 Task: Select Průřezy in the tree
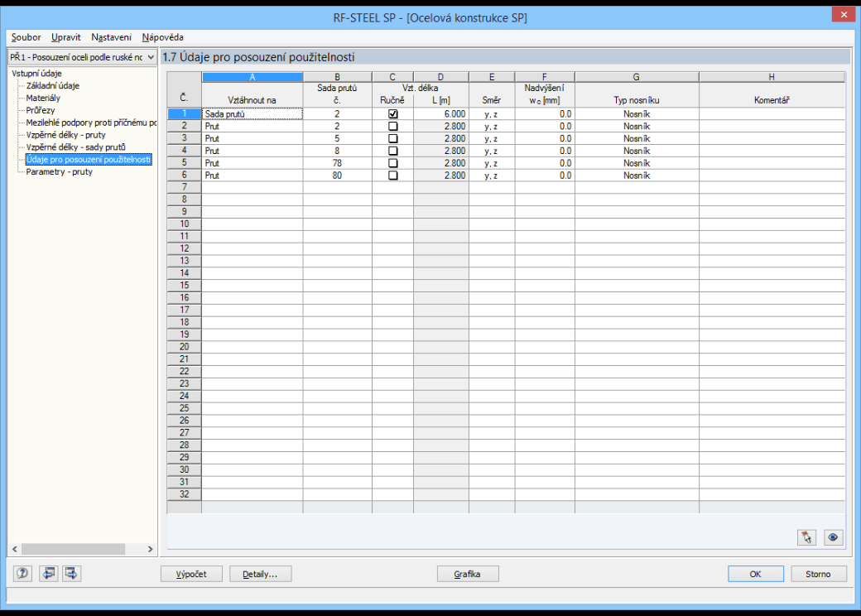40,110
